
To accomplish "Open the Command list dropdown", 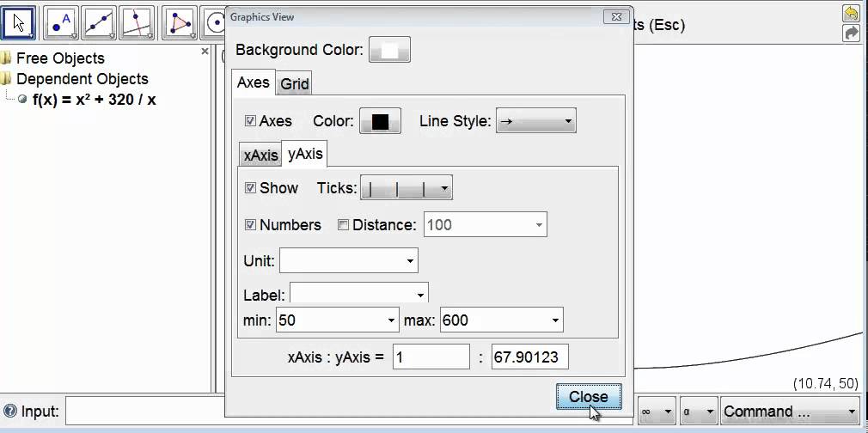I will pyautogui.click(x=791, y=412).
